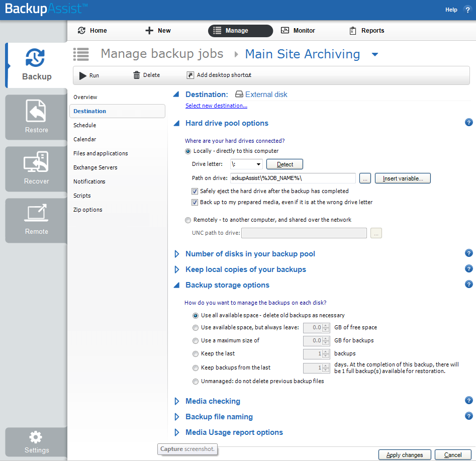Open help for Media checking section
This screenshot has width=476, height=461.
pos(469,400)
